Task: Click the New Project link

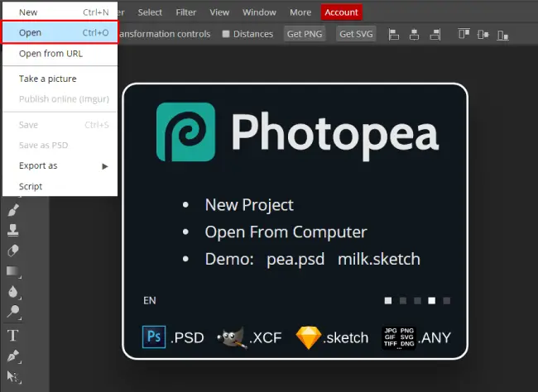Action: coord(249,205)
